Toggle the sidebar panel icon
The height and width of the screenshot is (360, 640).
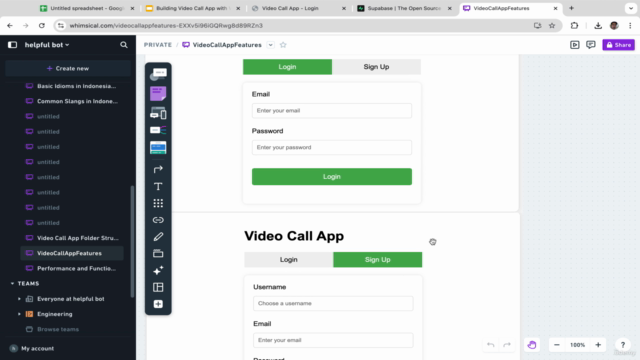(x=12, y=45)
